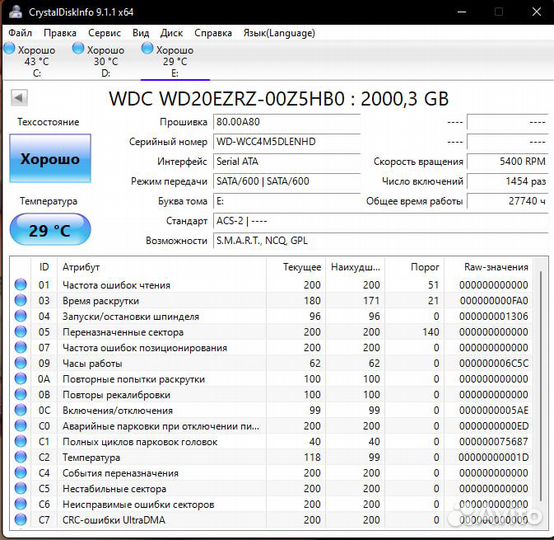Select the row Нестабильные сектора
Image resolution: width=554 pixels, height=540 pixels.
[x=271, y=488]
